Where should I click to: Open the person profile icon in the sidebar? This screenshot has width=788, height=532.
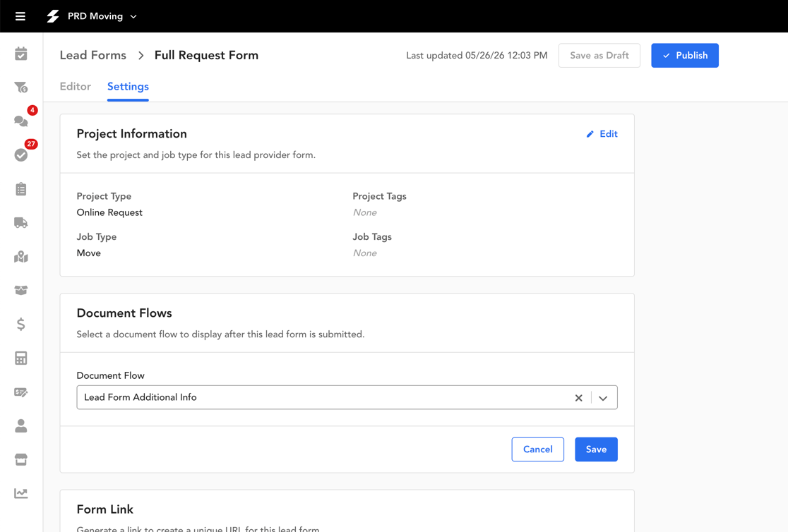click(x=20, y=426)
